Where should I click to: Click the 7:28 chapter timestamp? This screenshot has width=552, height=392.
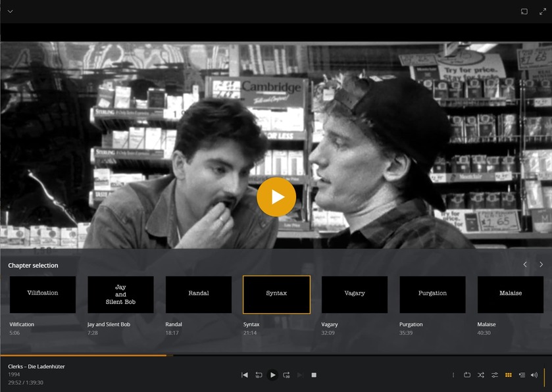93,333
